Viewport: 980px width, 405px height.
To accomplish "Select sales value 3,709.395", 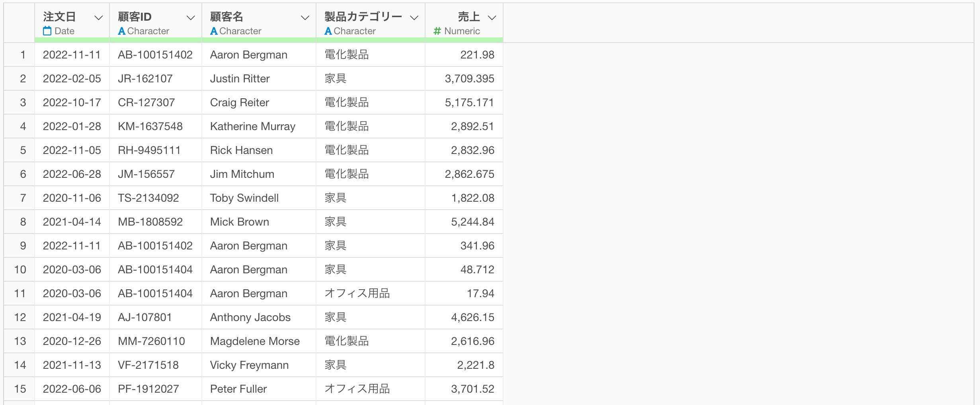I will [470, 79].
